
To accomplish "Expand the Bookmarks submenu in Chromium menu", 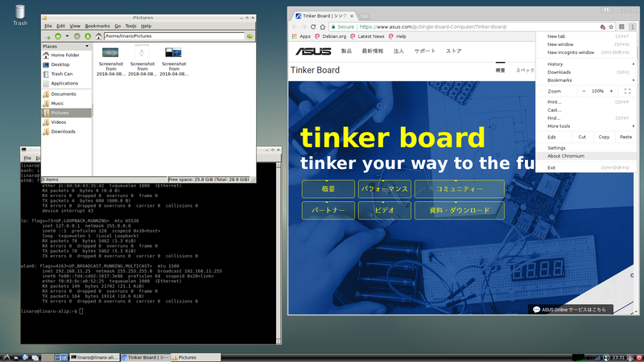I will point(586,80).
